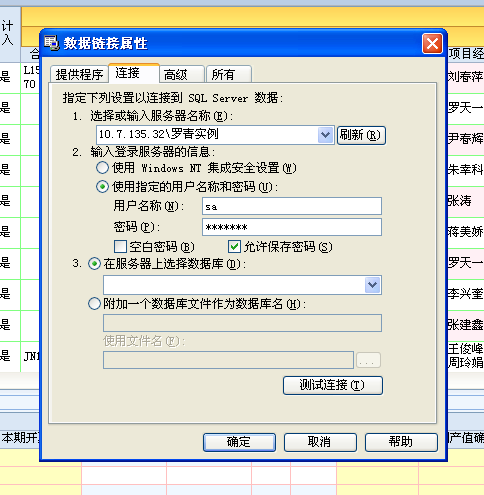Click the data link properties title icon
The image size is (484, 495).
coord(52,43)
